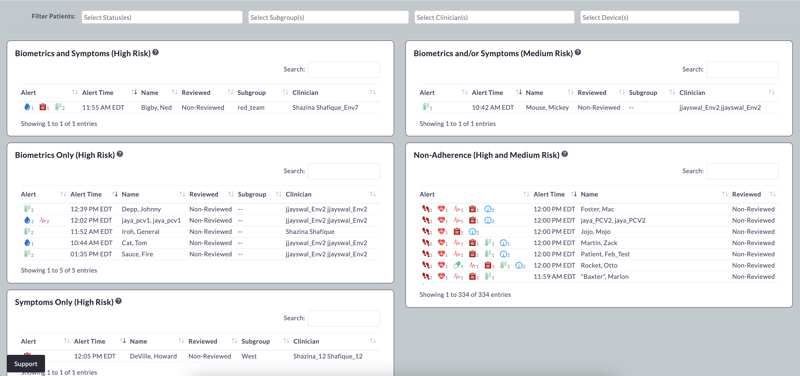Screen dimensions: 800x376
Task: Click red pulse waveform icon in jaya_pcv1 row
Action: pos(43,220)
